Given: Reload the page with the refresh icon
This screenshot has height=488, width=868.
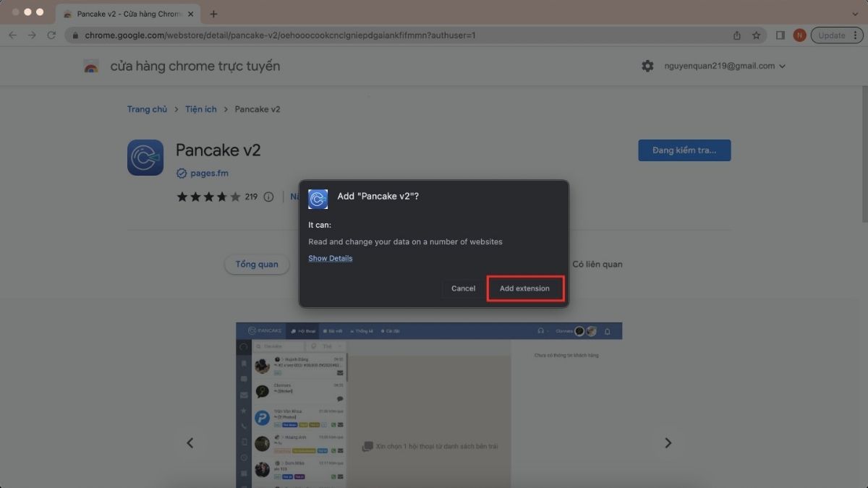Looking at the screenshot, I should [51, 35].
